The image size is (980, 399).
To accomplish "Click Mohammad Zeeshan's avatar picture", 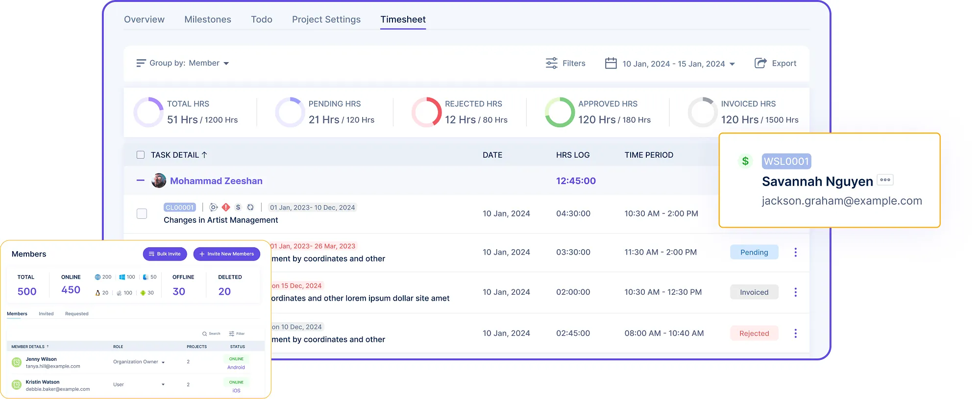I will coord(159,181).
